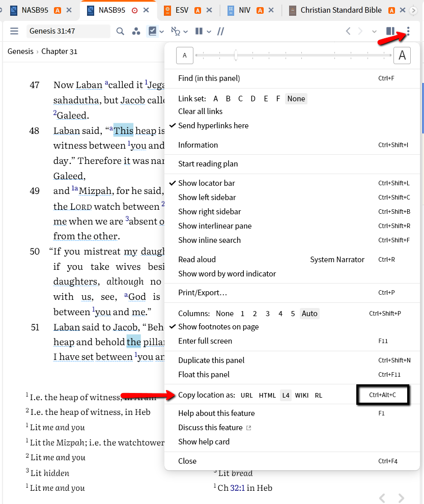The width and height of the screenshot is (424, 504).
Task: Toggle the visual filters checkbox icon
Action: [x=152, y=31]
